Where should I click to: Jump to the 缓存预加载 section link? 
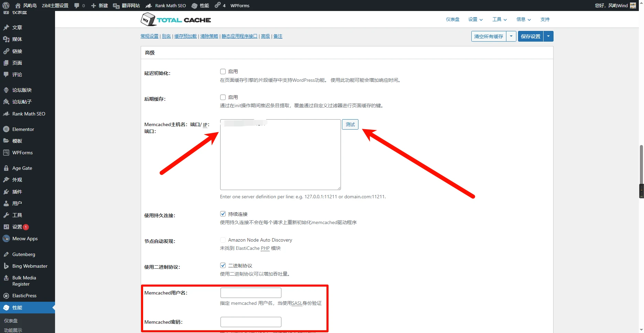pos(185,36)
